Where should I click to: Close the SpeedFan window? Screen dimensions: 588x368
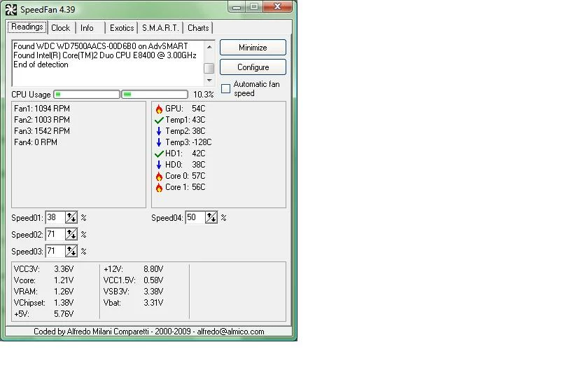[277, 6]
